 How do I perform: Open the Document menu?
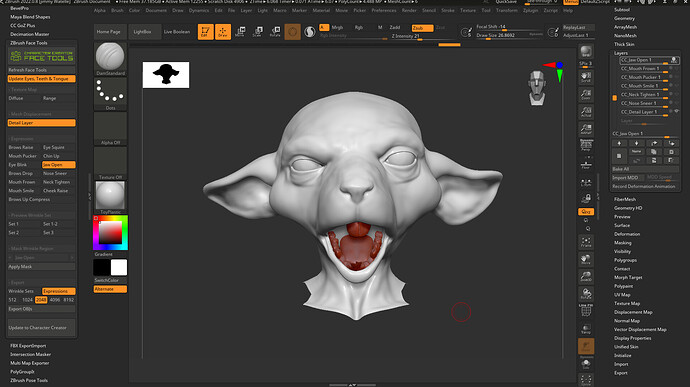point(156,10)
